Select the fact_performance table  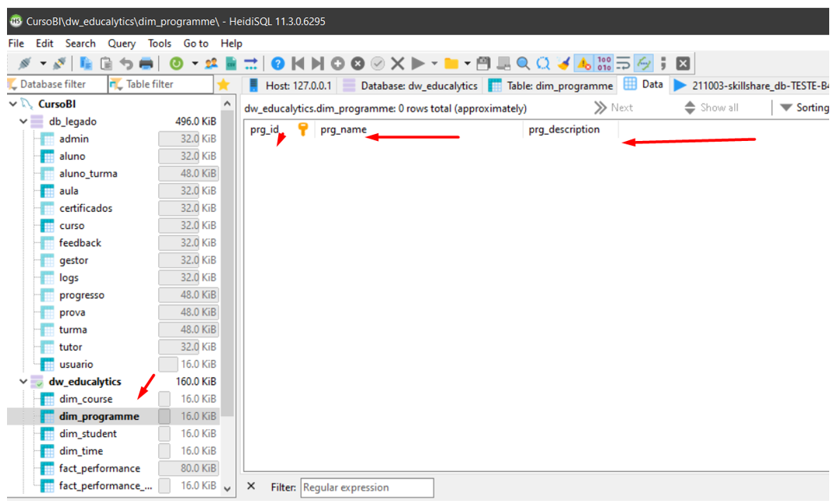coord(100,469)
